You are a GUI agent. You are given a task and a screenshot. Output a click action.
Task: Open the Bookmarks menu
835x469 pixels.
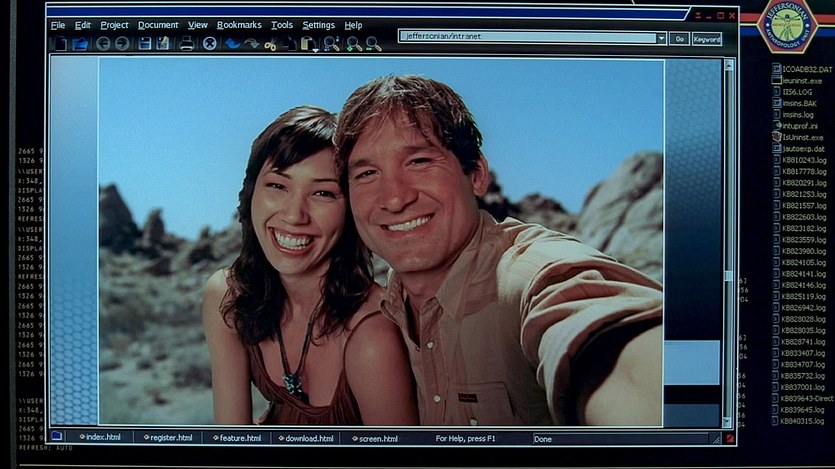[x=239, y=25]
